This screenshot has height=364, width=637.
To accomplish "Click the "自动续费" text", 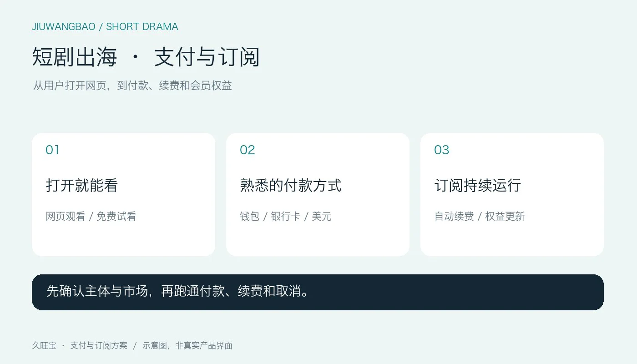I will coord(454,217).
